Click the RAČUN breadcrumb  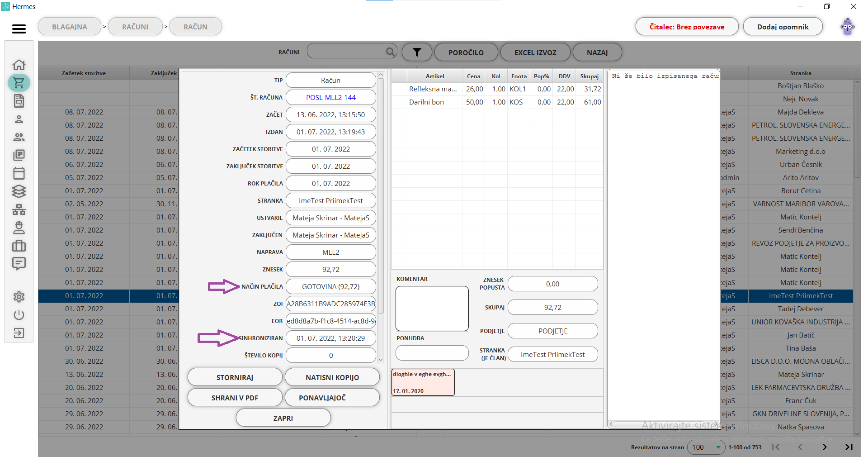click(x=196, y=26)
